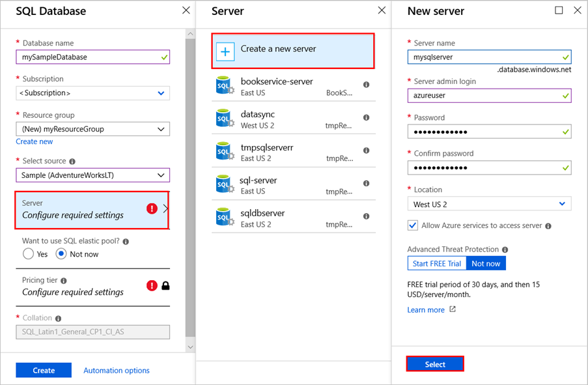Screen dimensions: 588x385
Task: Open the Subscription dropdown
Action: (92, 93)
